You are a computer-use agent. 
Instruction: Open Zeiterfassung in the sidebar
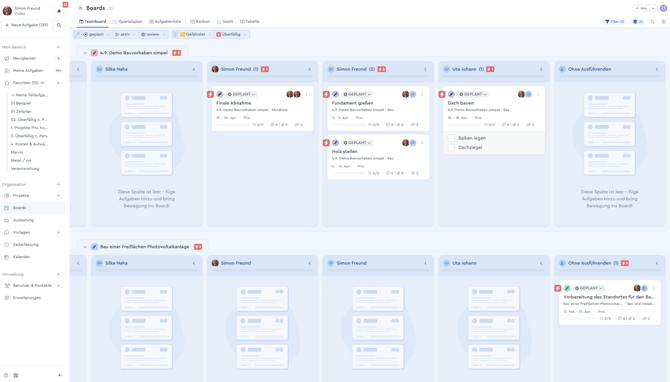pyautogui.click(x=26, y=245)
